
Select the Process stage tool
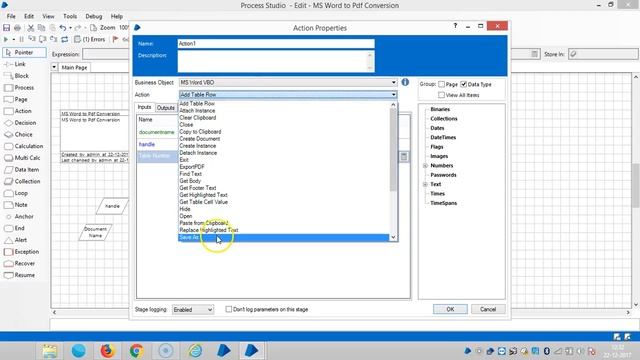19,88
